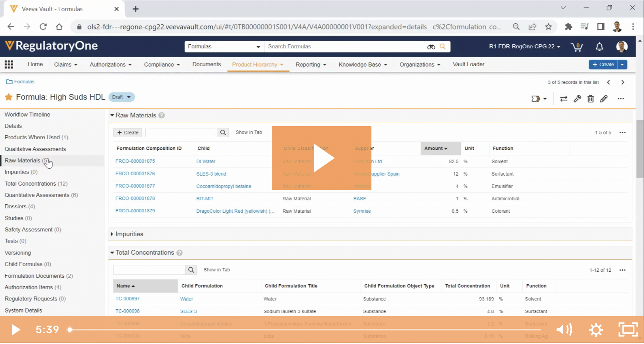Click the browser bookmark star icon
The width and height of the screenshot is (644, 344).
click(x=549, y=27)
